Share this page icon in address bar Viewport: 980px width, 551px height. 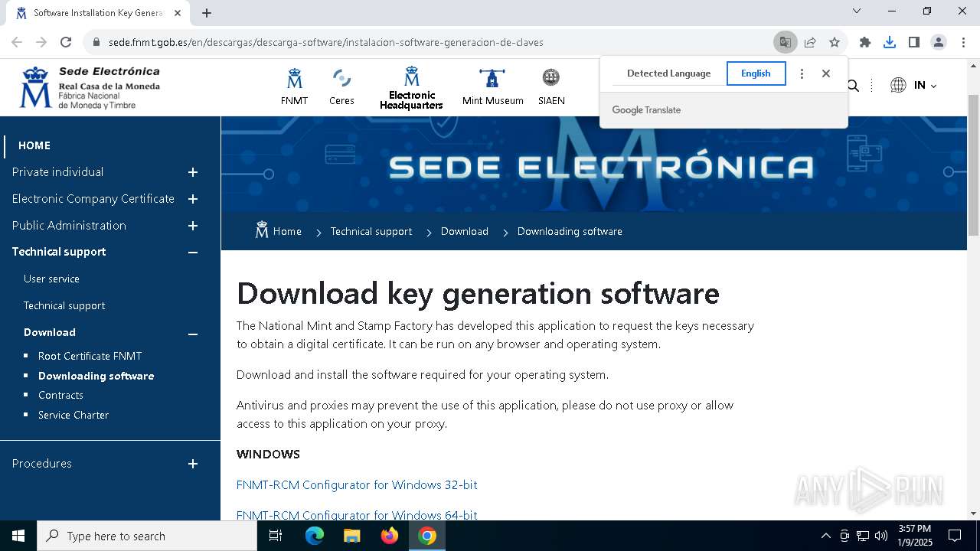pyautogui.click(x=810, y=42)
